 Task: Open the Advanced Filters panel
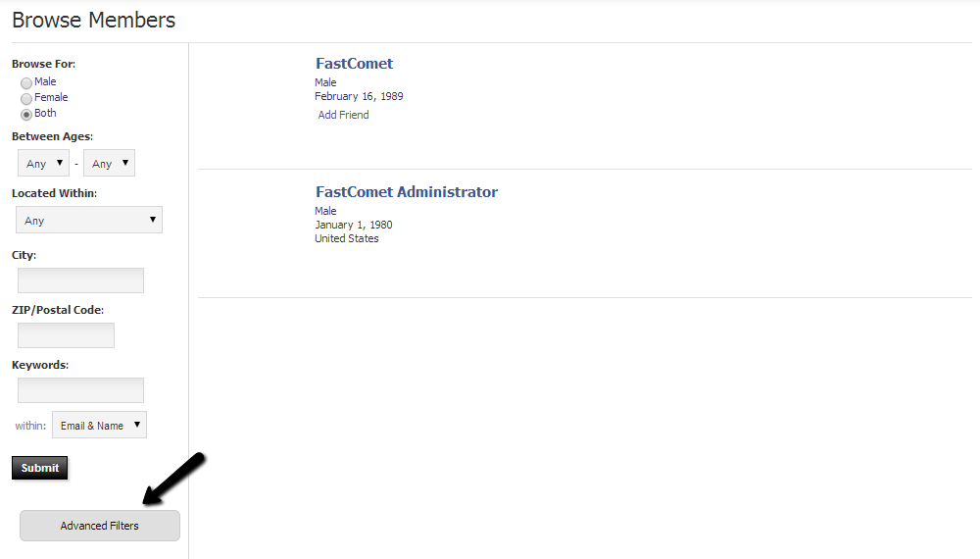[100, 526]
